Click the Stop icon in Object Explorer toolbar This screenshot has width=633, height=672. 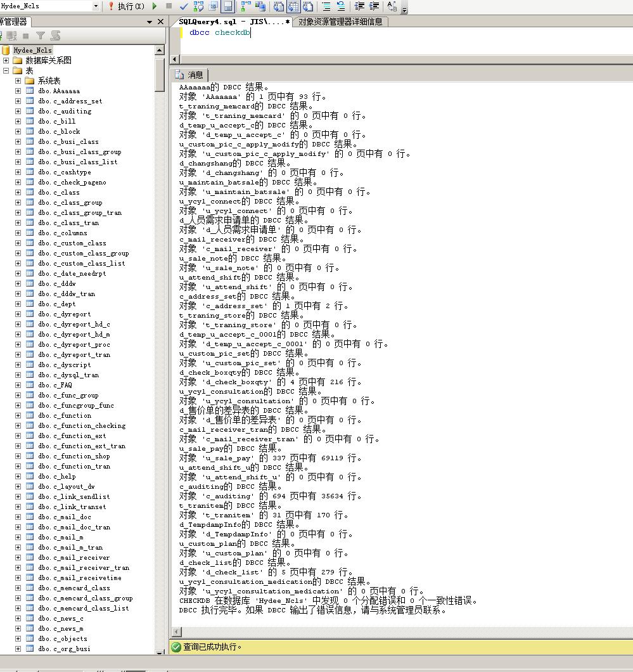coord(26,36)
